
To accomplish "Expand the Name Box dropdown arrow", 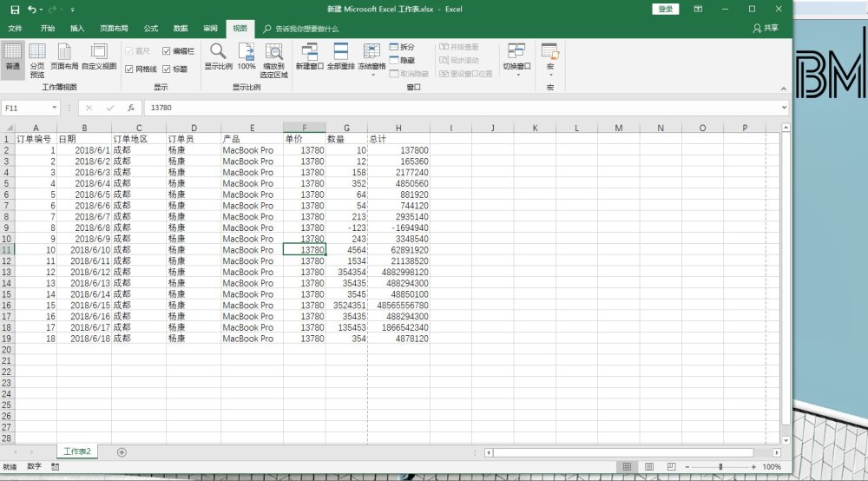I will pyautogui.click(x=55, y=108).
